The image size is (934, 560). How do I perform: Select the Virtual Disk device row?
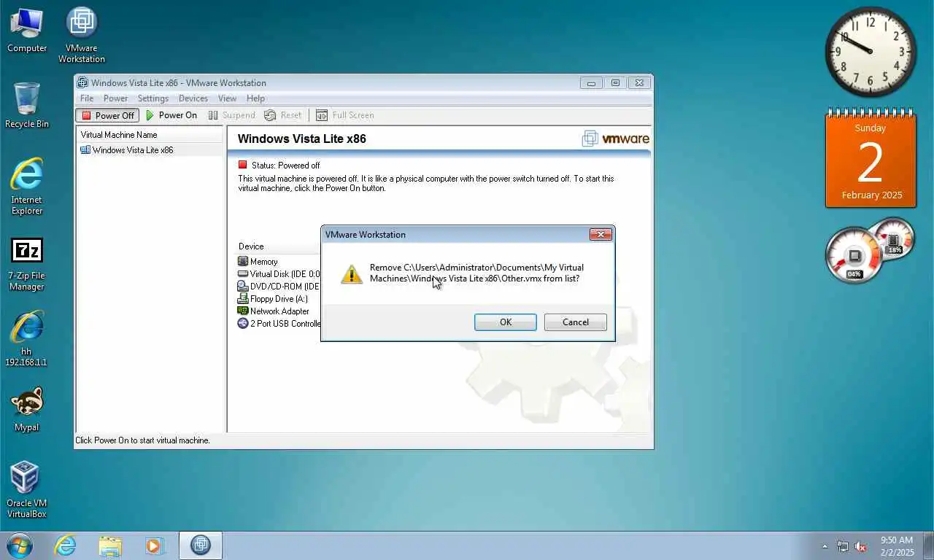[x=279, y=274]
